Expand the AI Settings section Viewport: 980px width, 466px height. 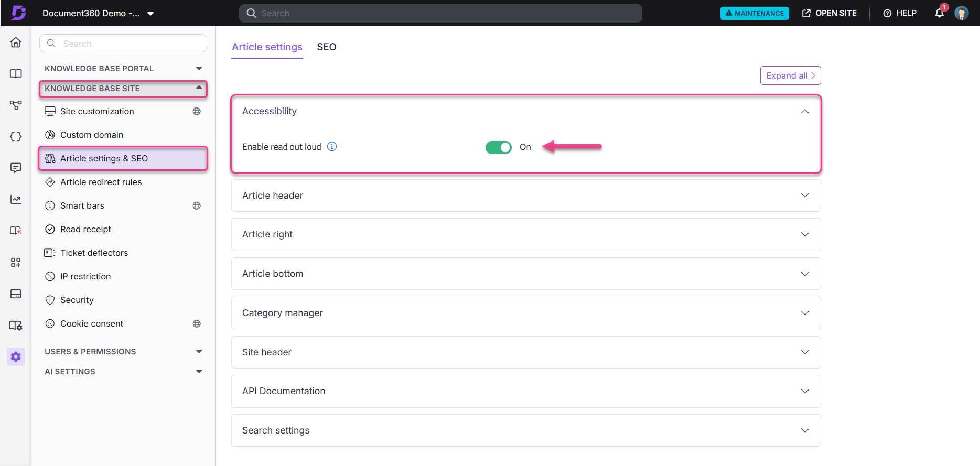[199, 371]
